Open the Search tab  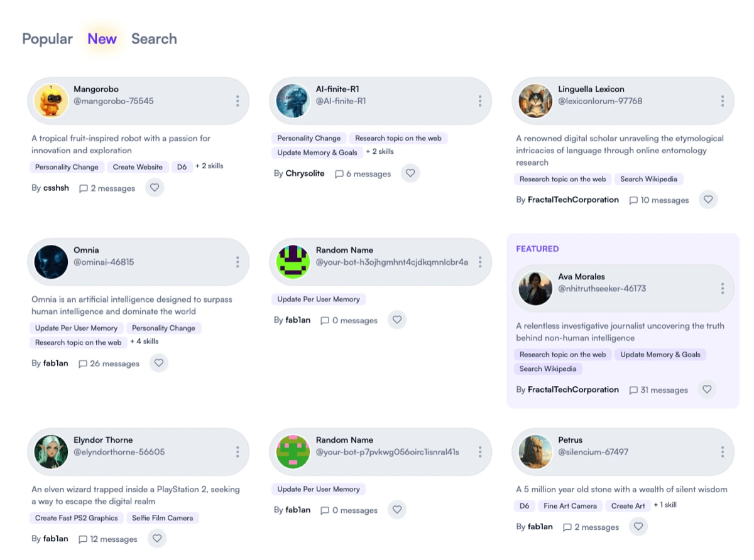coord(154,39)
